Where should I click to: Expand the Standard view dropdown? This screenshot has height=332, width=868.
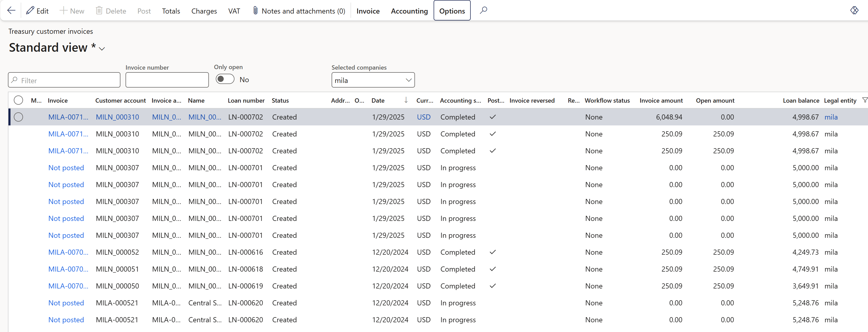102,49
